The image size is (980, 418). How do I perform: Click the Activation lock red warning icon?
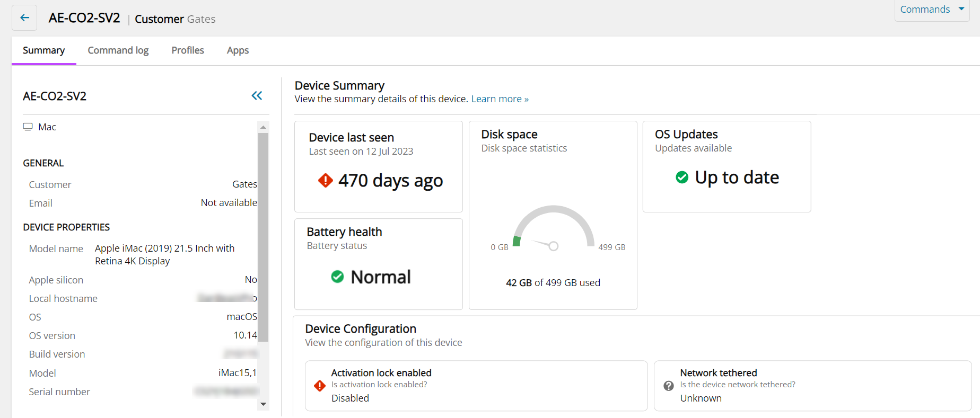(x=320, y=386)
